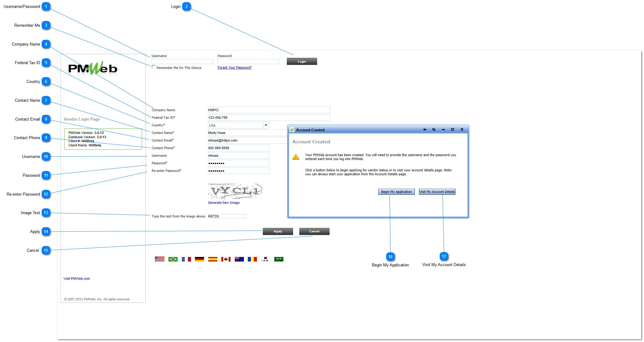Click the copyright PMWeb, Inc. footer text
This screenshot has width=644, height=342.
[97, 299]
